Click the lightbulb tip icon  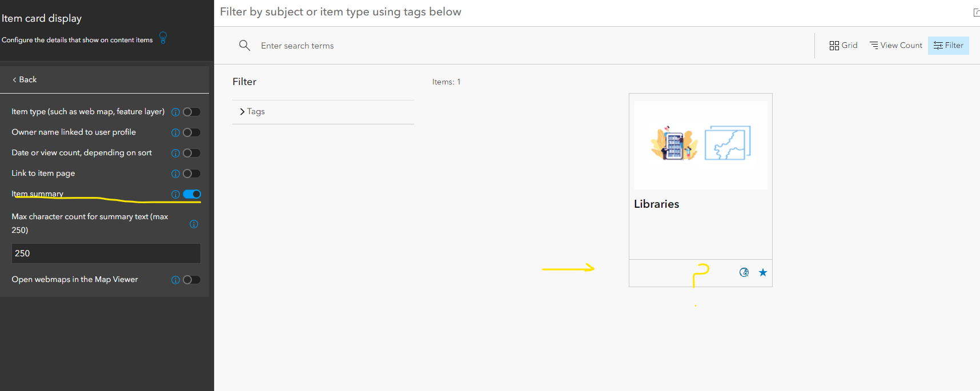pyautogui.click(x=163, y=38)
